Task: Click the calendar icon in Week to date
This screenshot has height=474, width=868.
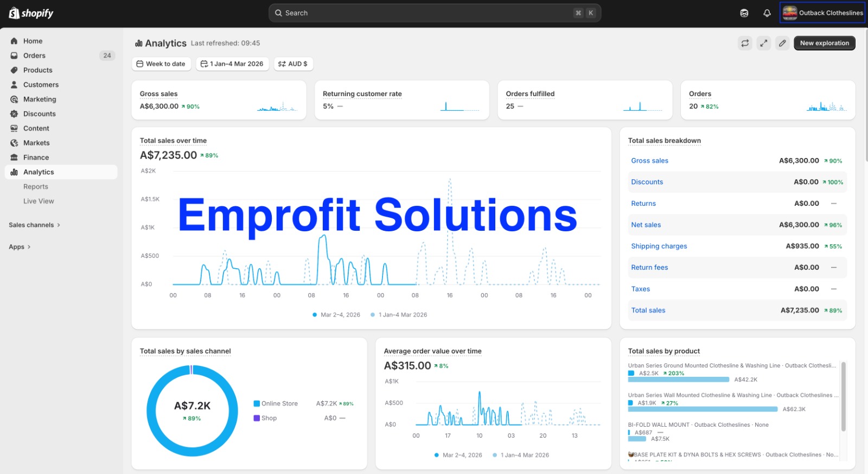Action: tap(140, 64)
